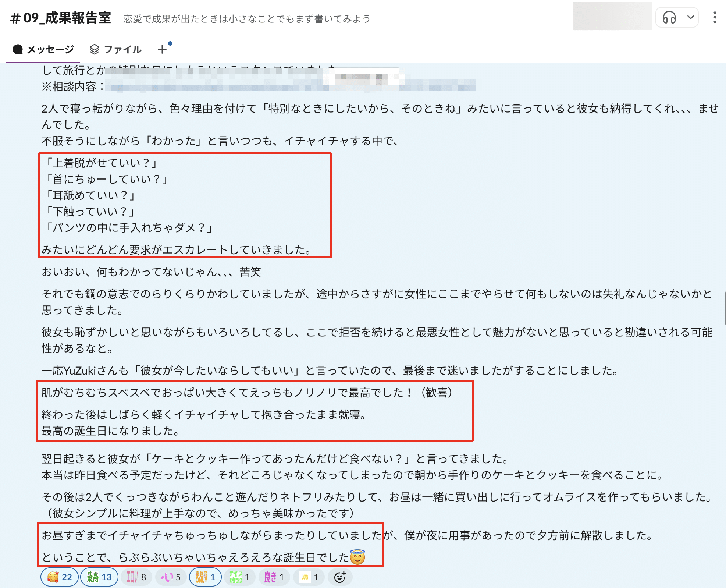This screenshot has width=726, height=588.
Task: Click the yellow square reaction with count 1
Action: click(x=309, y=577)
